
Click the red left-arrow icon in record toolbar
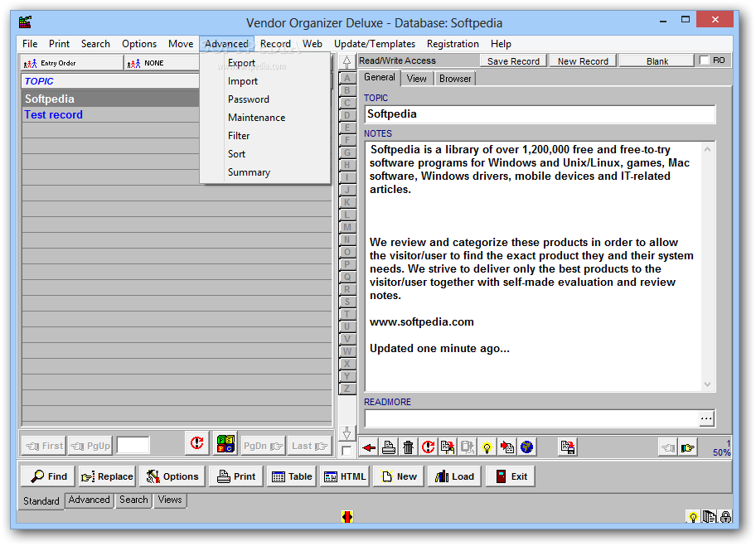(x=370, y=447)
